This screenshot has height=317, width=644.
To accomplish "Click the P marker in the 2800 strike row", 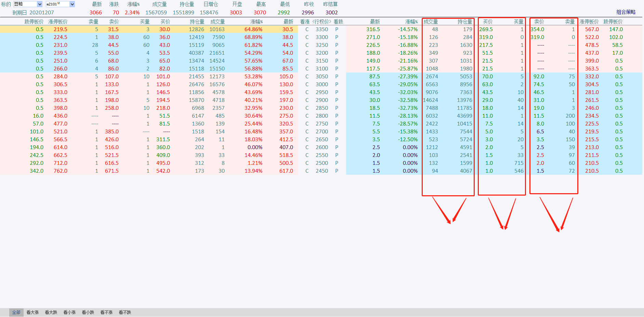I will tap(337, 116).
